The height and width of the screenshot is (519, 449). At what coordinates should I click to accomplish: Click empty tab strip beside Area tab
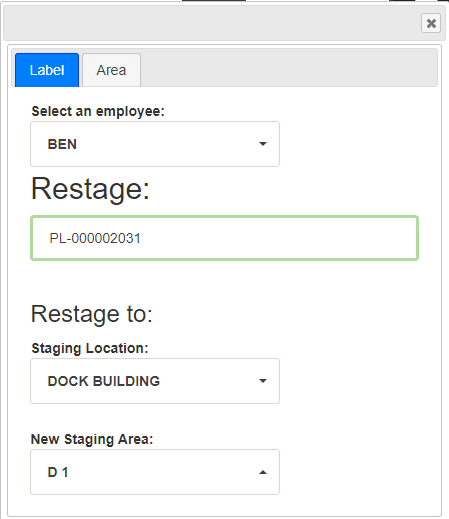pyautogui.click(x=289, y=68)
